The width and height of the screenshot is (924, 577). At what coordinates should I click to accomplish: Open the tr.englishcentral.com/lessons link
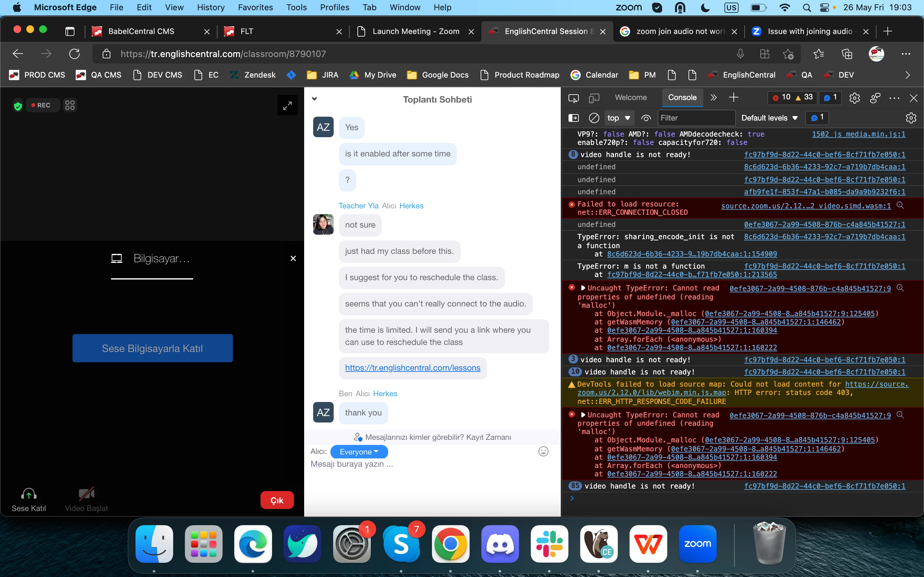click(412, 368)
